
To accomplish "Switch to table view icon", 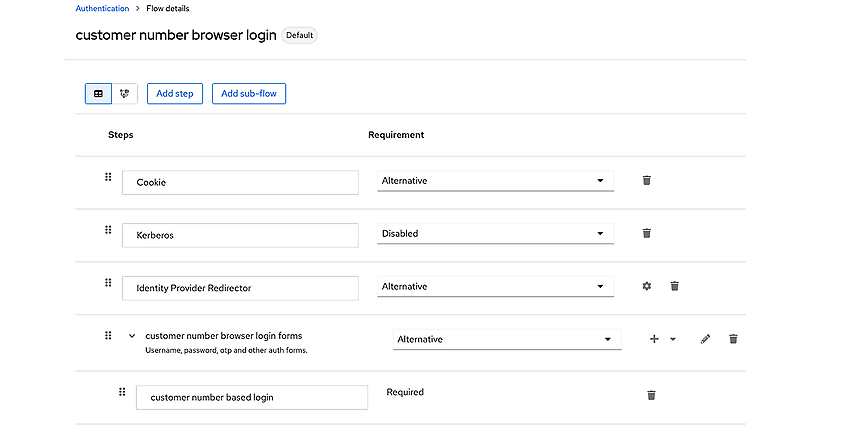I will coord(98,93).
